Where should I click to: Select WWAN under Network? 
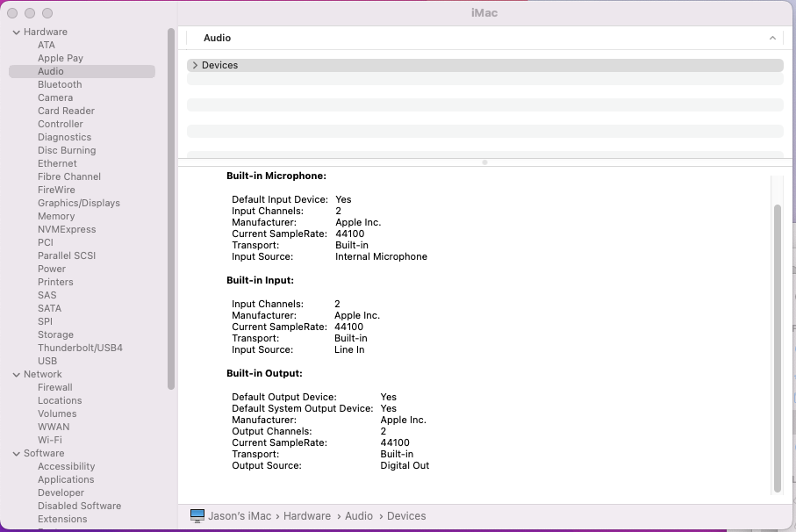(54, 428)
